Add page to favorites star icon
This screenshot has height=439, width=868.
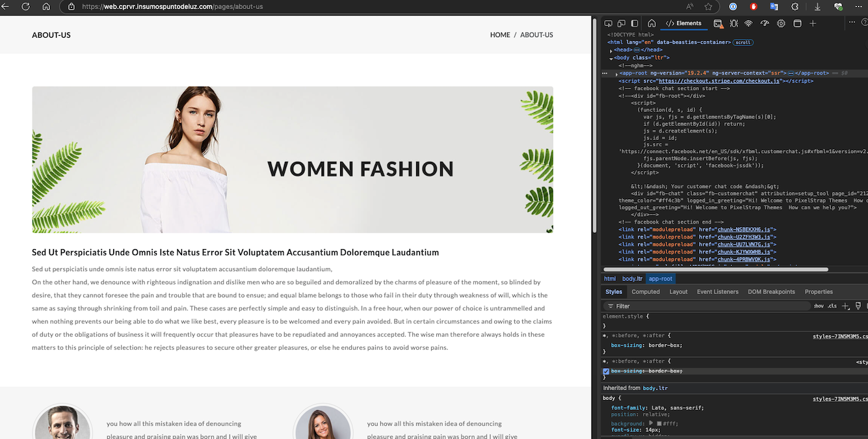click(x=708, y=7)
